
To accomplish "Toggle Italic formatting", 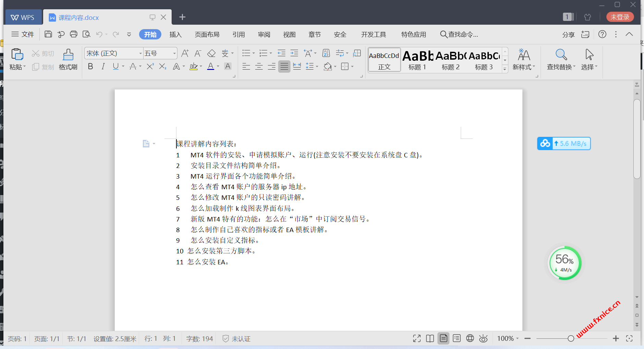I will (x=103, y=67).
